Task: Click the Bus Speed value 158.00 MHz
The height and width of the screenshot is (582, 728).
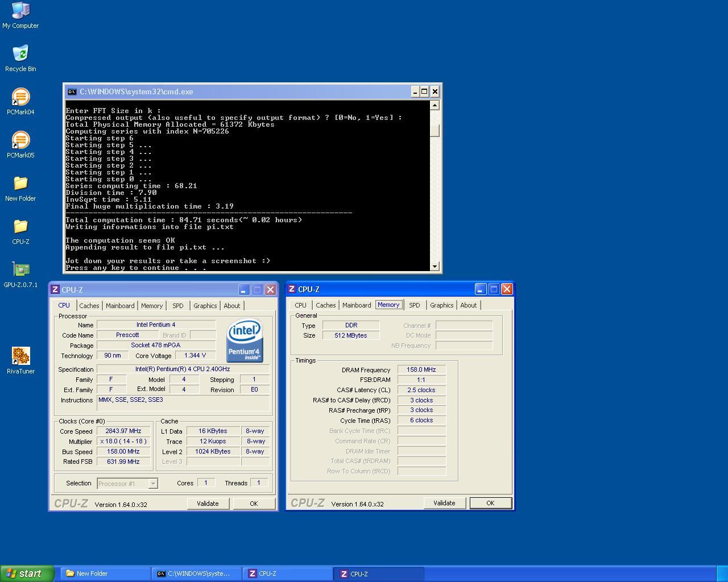Action: [x=123, y=451]
